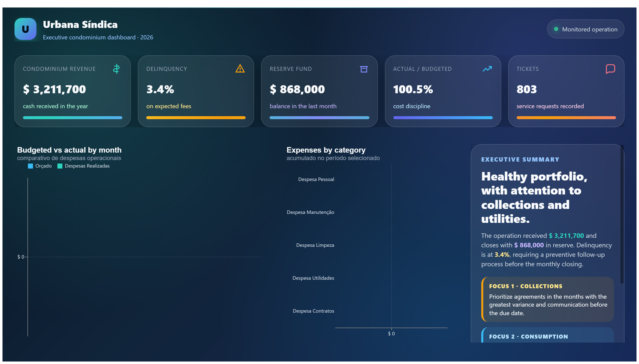This screenshot has height=364, width=639.
Task: Select the Despesa Pessoal category label
Action: click(316, 179)
